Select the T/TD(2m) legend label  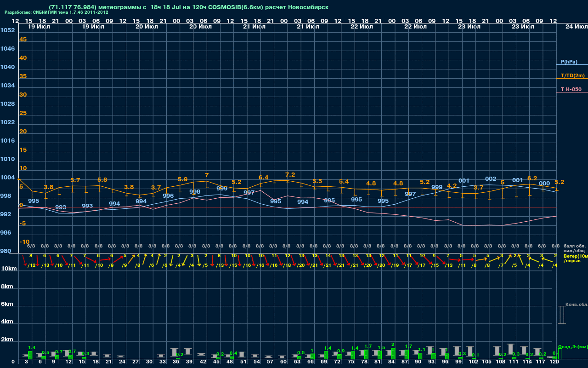coord(572,75)
